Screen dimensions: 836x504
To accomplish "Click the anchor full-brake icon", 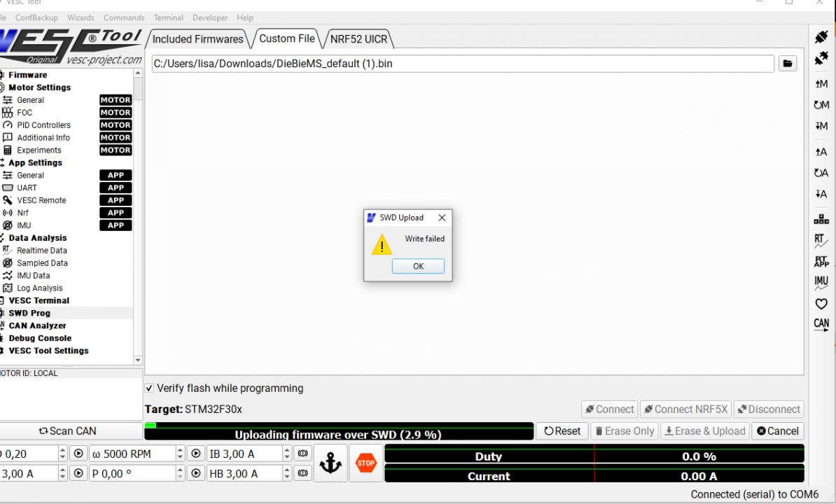I will pyautogui.click(x=330, y=463).
